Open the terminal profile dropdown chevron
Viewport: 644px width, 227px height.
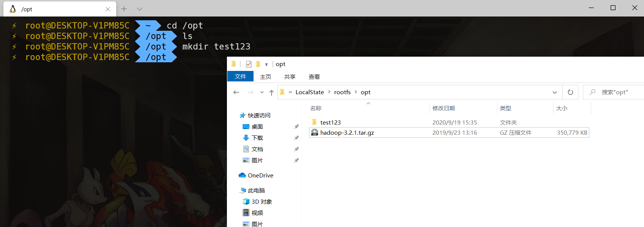pyautogui.click(x=140, y=9)
